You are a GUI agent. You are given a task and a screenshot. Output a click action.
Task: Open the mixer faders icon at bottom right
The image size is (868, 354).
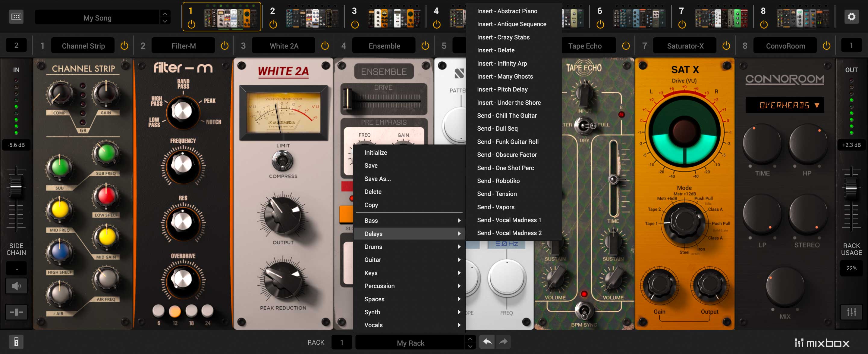(x=851, y=312)
